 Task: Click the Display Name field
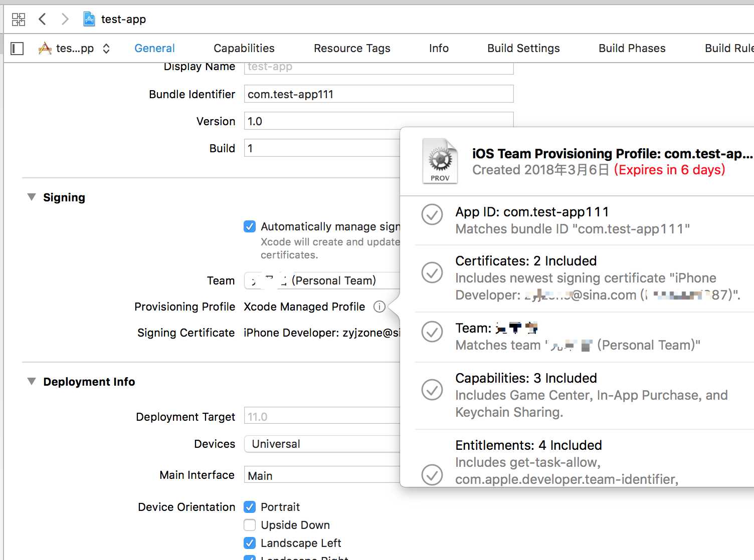pos(379,68)
